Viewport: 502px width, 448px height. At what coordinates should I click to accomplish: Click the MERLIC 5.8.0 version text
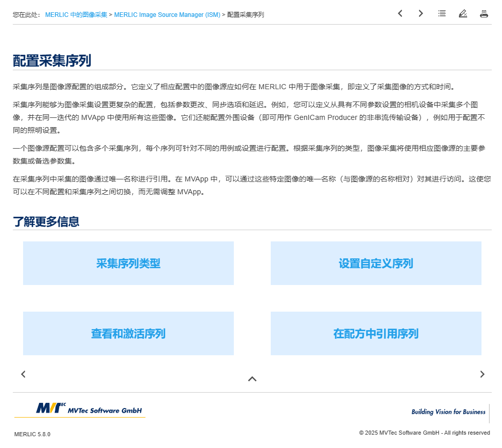click(32, 434)
